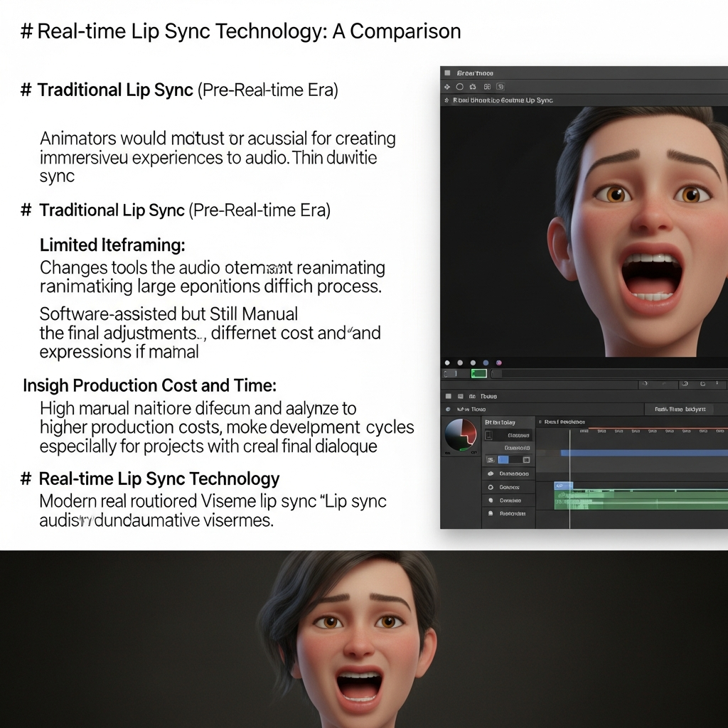This screenshot has height=728, width=728.
Task: Select the 'Raeoidss' track label
Action: point(512,513)
